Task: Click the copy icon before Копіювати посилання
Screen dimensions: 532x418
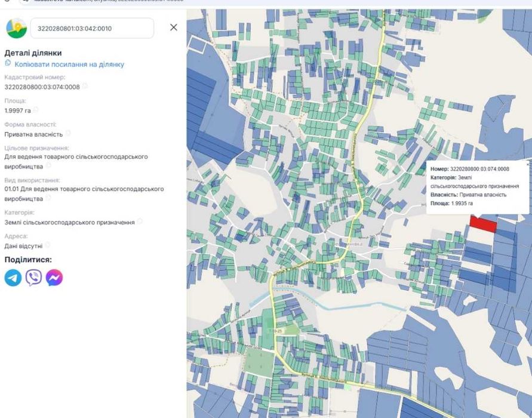Action: coord(8,63)
